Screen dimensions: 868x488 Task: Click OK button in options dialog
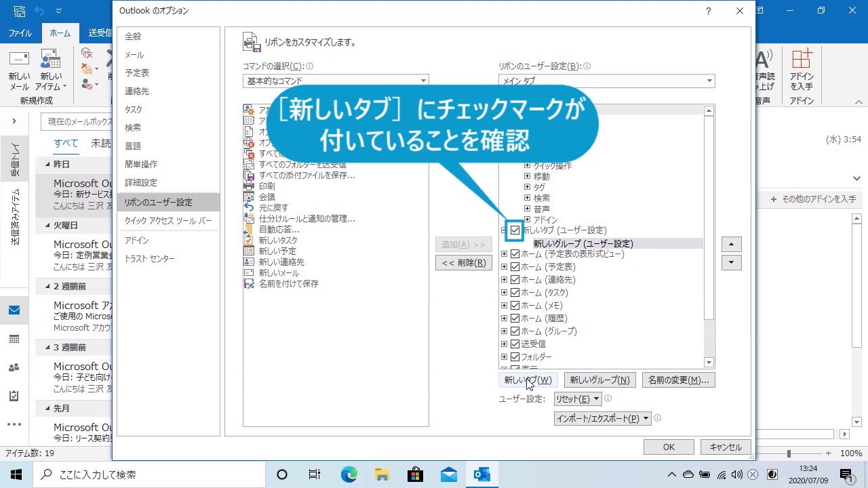(x=669, y=447)
